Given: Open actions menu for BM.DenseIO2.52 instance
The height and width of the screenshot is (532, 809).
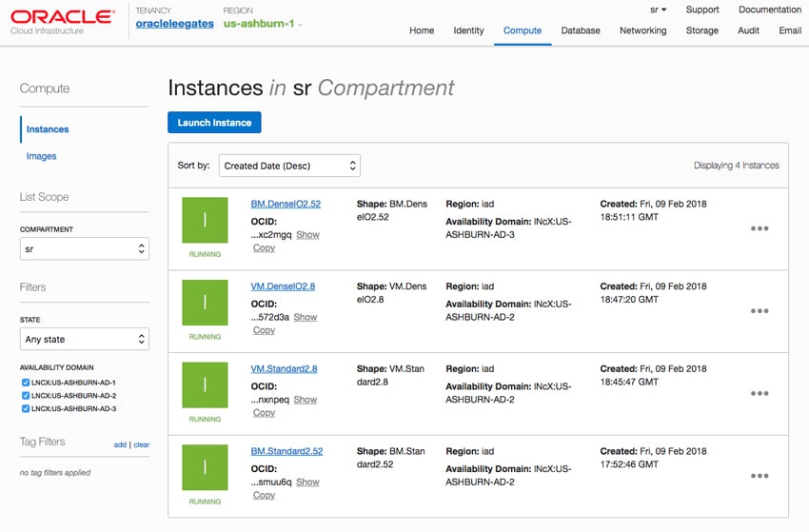Looking at the screenshot, I should [x=760, y=228].
